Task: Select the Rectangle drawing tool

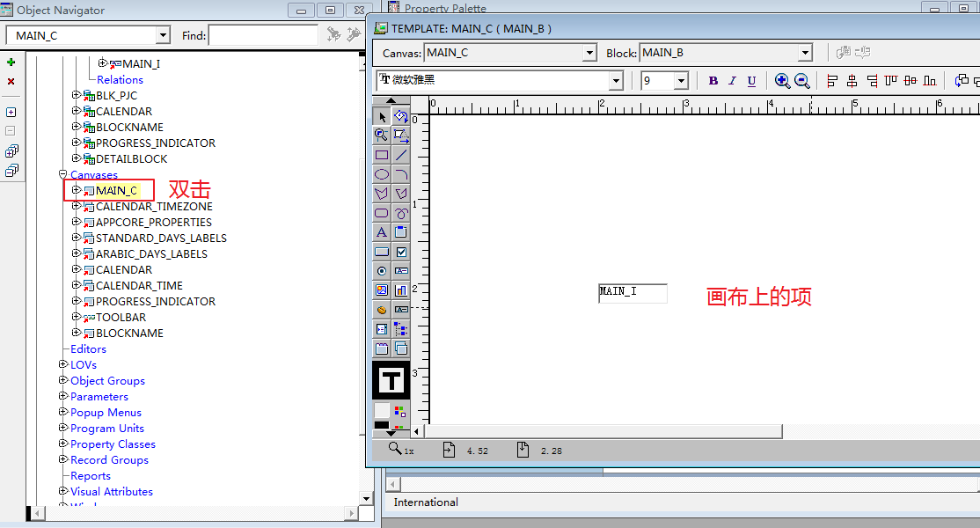Action: coord(382,155)
